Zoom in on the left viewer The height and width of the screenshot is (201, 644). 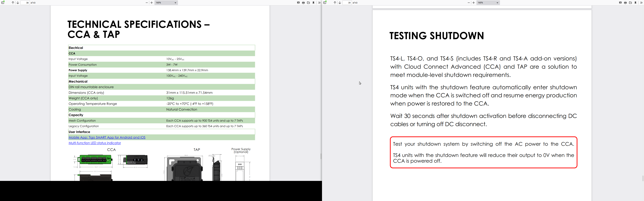[x=151, y=3]
